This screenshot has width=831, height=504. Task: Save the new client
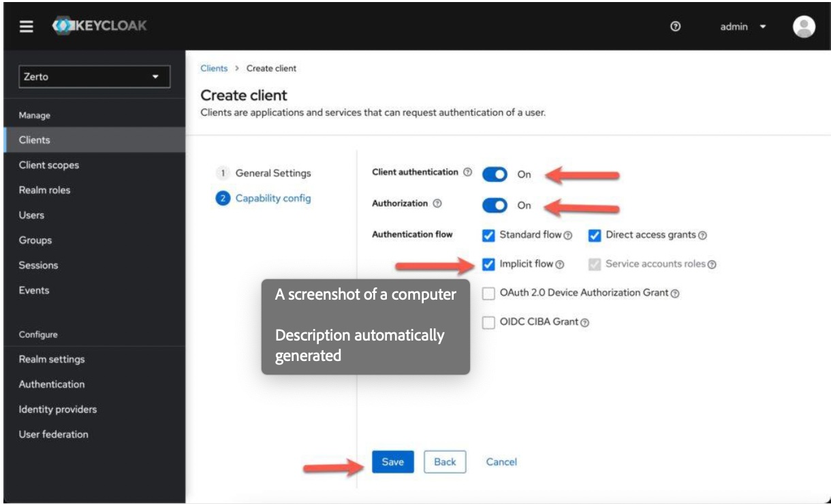(392, 462)
